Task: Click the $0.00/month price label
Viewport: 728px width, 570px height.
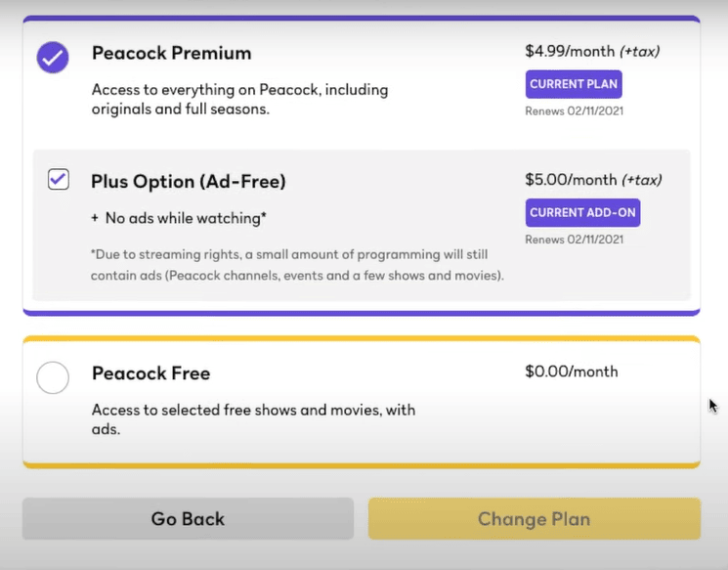Action: point(572,372)
